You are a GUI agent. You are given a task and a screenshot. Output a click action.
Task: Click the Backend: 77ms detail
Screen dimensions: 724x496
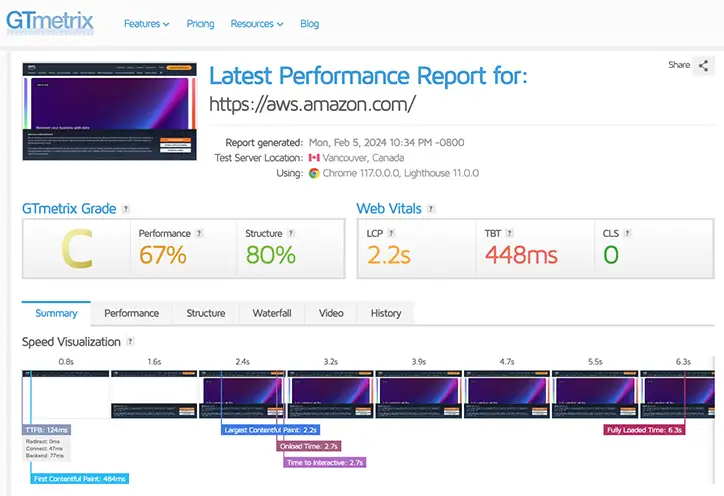click(x=45, y=455)
